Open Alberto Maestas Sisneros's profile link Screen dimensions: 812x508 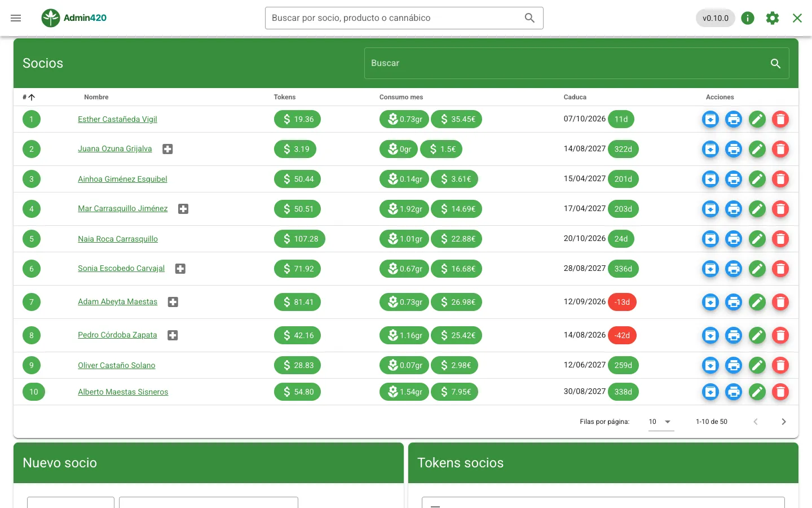coord(123,392)
